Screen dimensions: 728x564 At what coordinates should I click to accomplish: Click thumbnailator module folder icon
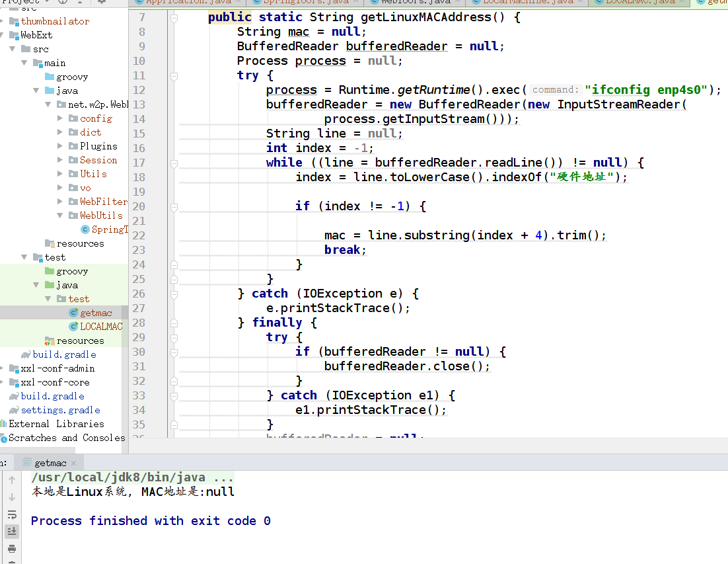coord(14,21)
